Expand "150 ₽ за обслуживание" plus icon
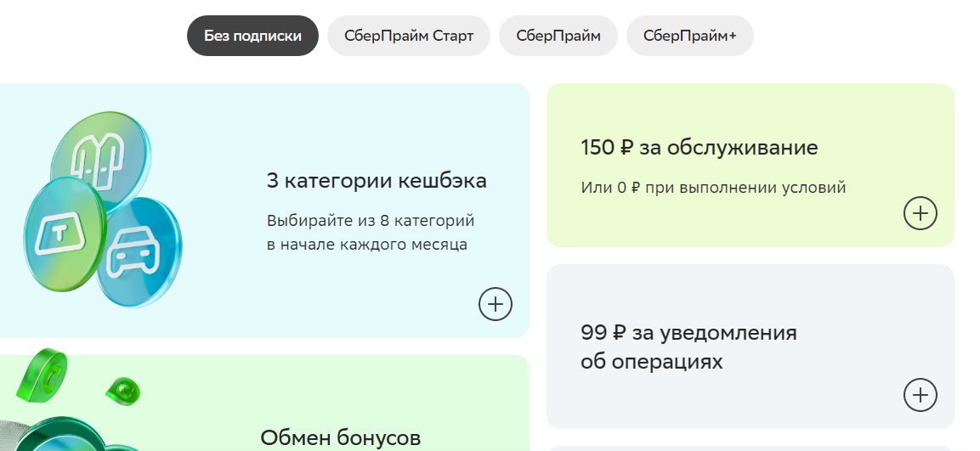 [921, 213]
